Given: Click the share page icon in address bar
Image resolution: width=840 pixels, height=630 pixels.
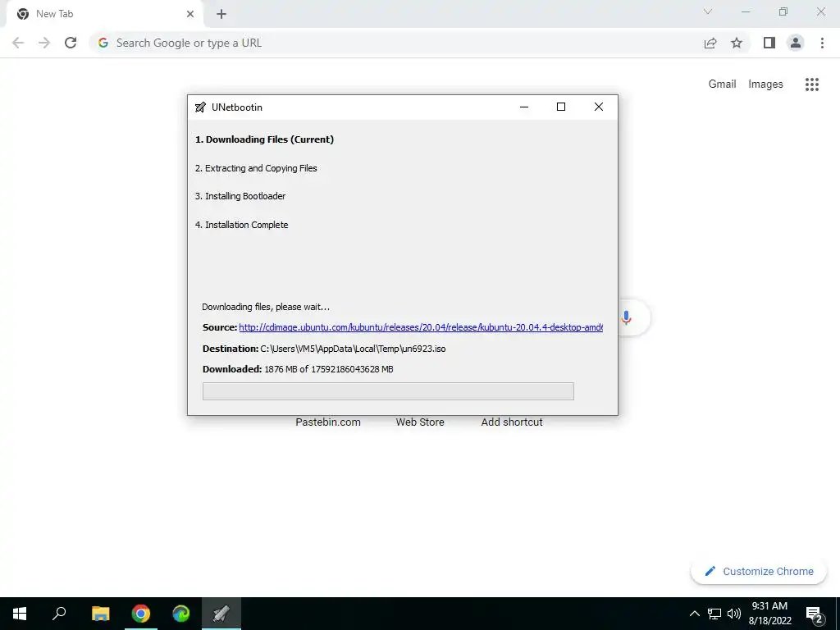Looking at the screenshot, I should pyautogui.click(x=710, y=43).
